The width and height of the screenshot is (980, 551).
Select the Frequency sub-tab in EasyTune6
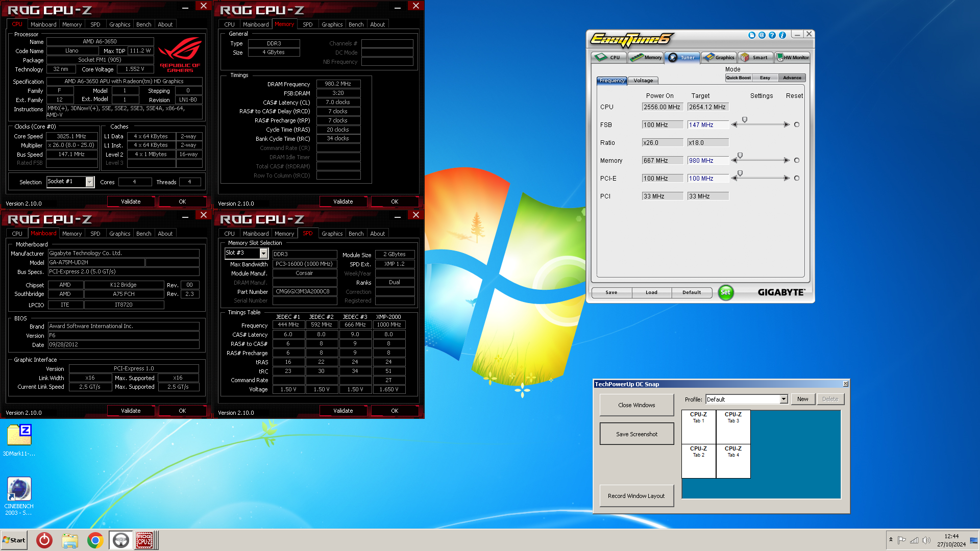click(x=612, y=81)
